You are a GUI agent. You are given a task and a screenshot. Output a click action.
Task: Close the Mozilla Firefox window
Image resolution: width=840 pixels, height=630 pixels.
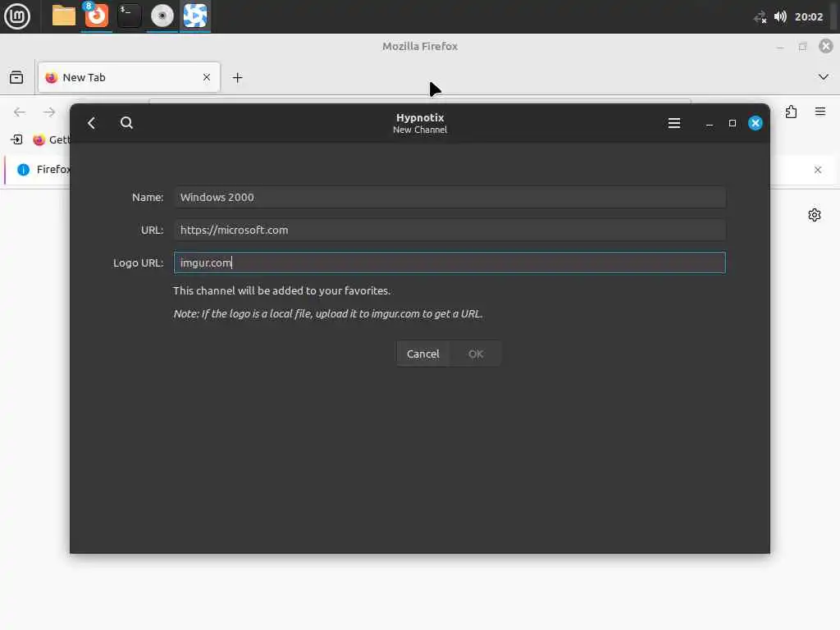pyautogui.click(x=825, y=46)
